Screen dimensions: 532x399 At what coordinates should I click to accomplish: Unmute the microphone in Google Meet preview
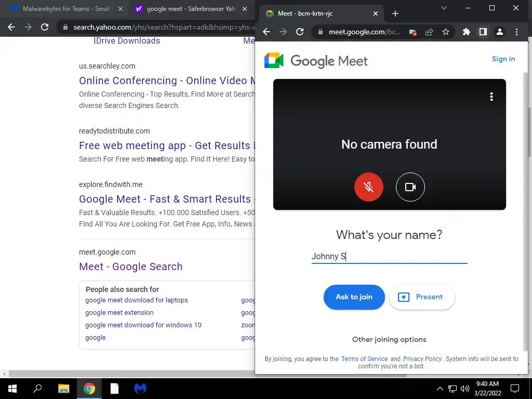(x=368, y=187)
